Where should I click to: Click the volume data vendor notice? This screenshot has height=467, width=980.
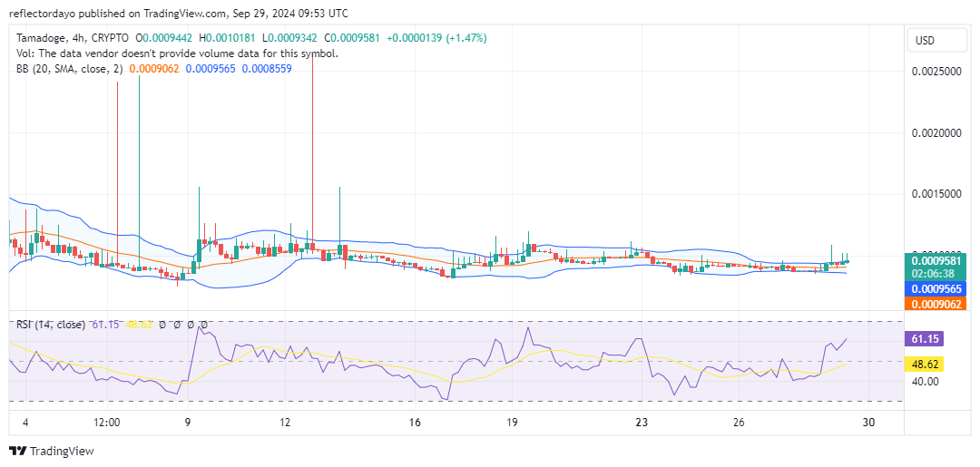tap(178, 54)
